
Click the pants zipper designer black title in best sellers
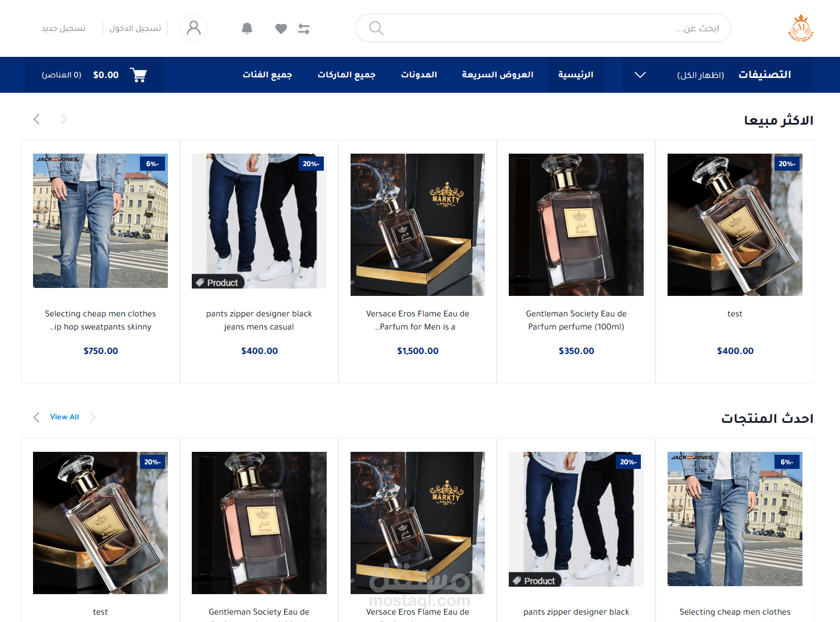(259, 320)
